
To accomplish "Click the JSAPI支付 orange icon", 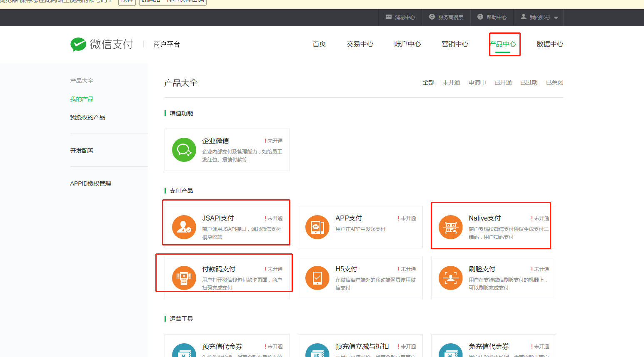I will pos(184,227).
